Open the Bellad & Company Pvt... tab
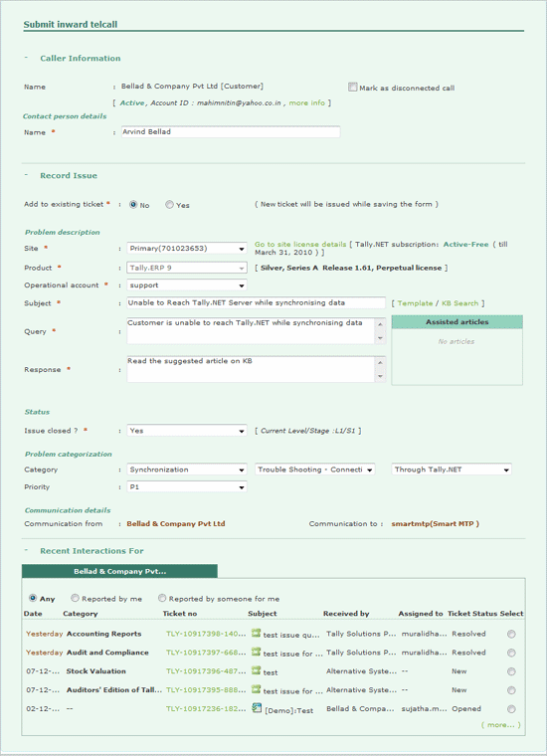This screenshot has height=756, width=547. click(119, 571)
